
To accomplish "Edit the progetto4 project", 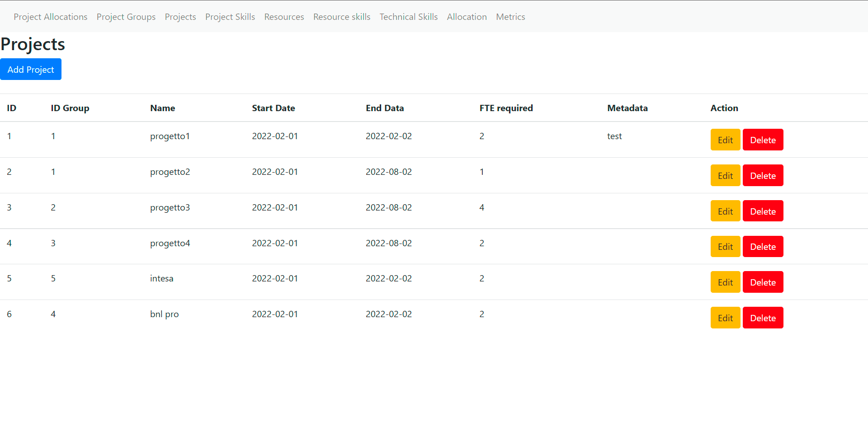I will coord(725,246).
